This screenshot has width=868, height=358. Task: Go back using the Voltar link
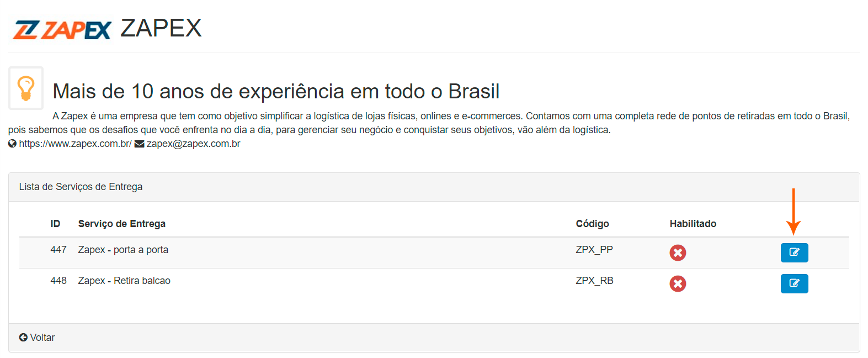click(x=42, y=338)
